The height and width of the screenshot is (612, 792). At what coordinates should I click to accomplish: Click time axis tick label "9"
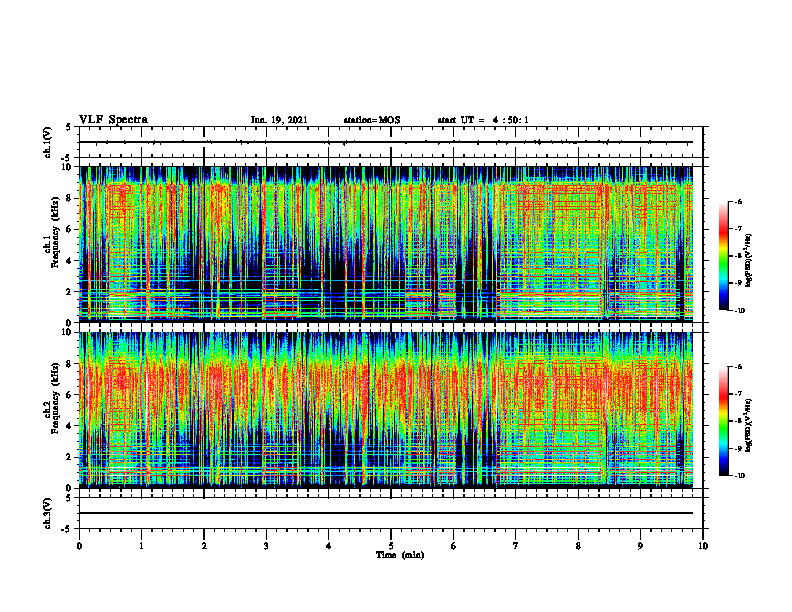coord(640,545)
